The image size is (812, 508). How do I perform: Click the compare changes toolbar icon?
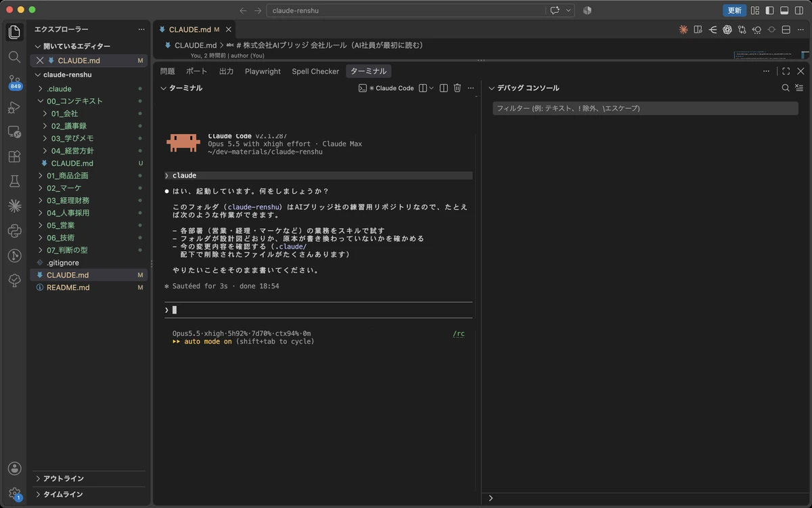[742, 30]
